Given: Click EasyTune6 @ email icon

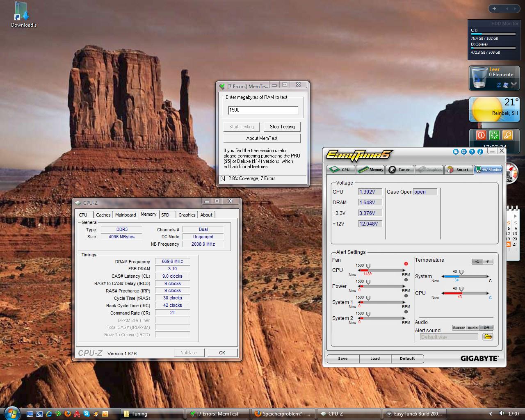Looking at the screenshot, I should tap(463, 152).
